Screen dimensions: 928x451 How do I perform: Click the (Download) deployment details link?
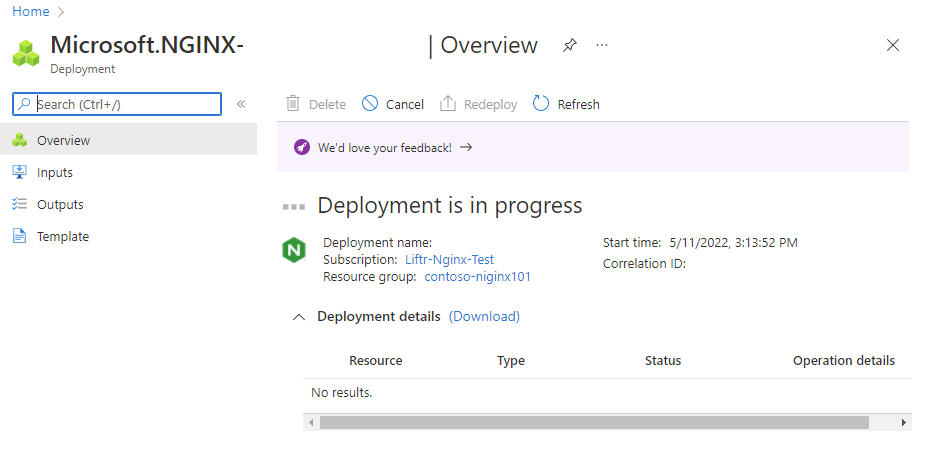point(484,317)
